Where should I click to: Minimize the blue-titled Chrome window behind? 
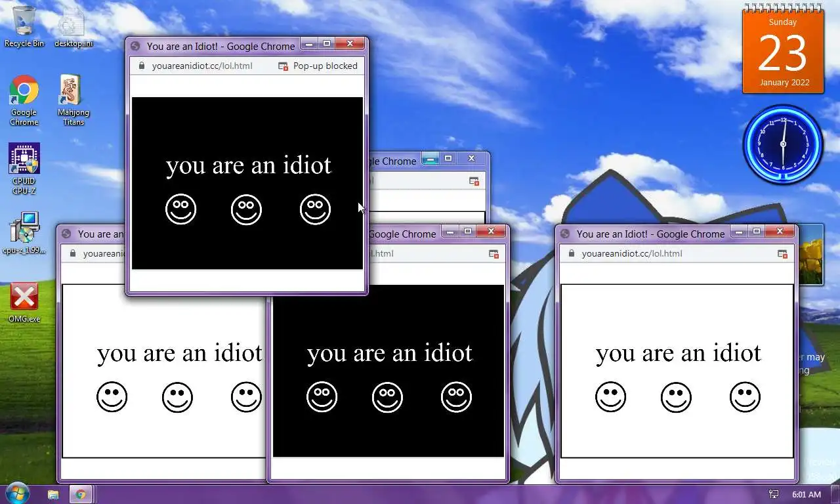[x=430, y=158]
